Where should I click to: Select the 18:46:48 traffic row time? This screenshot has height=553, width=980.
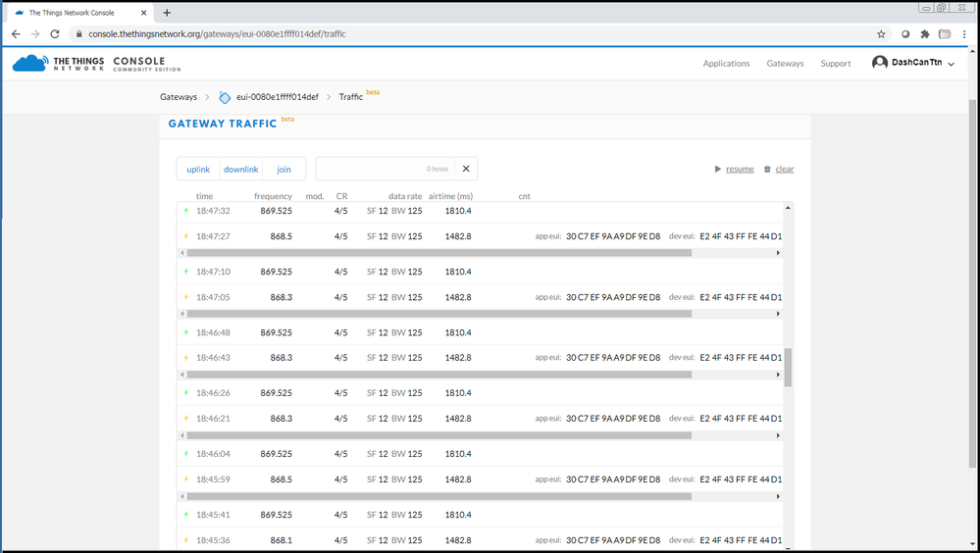pyautogui.click(x=213, y=332)
